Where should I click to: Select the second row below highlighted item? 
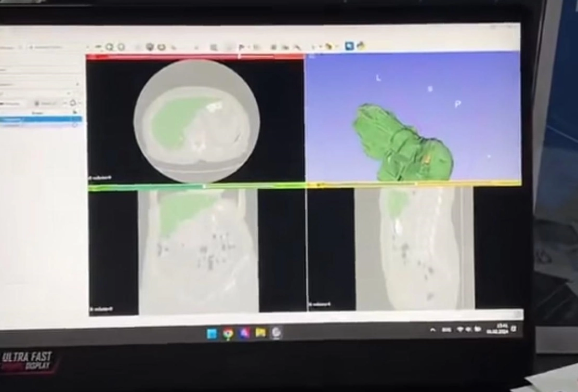coord(39,125)
